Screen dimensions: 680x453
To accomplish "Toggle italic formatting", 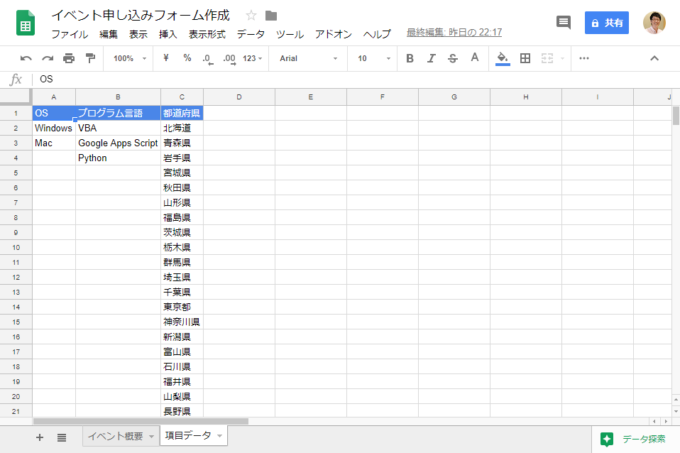I will click(x=431, y=59).
